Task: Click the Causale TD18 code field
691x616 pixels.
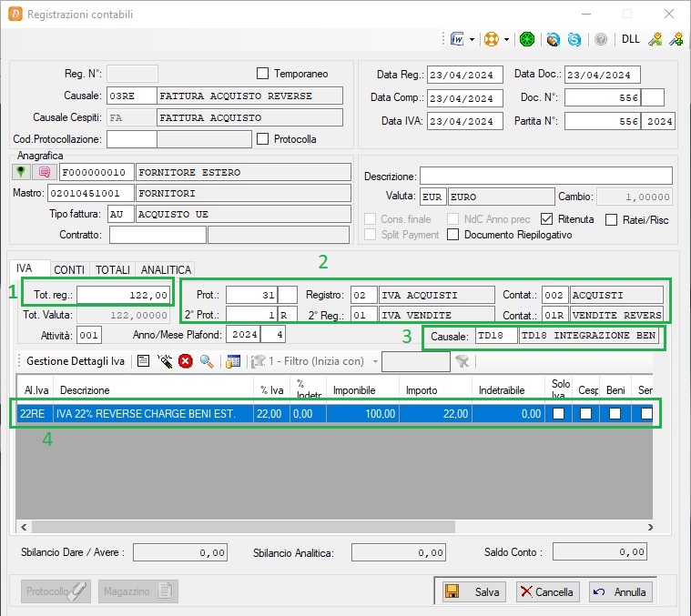Action: pyautogui.click(x=496, y=336)
